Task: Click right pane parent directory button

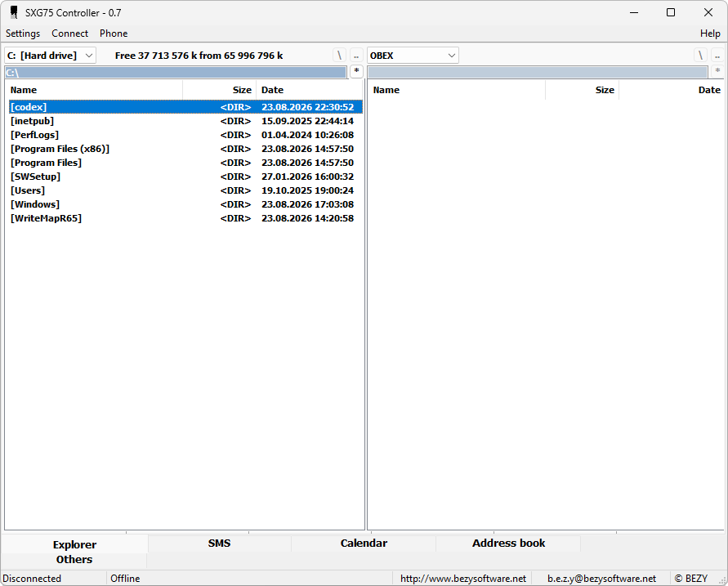Action: tap(717, 56)
